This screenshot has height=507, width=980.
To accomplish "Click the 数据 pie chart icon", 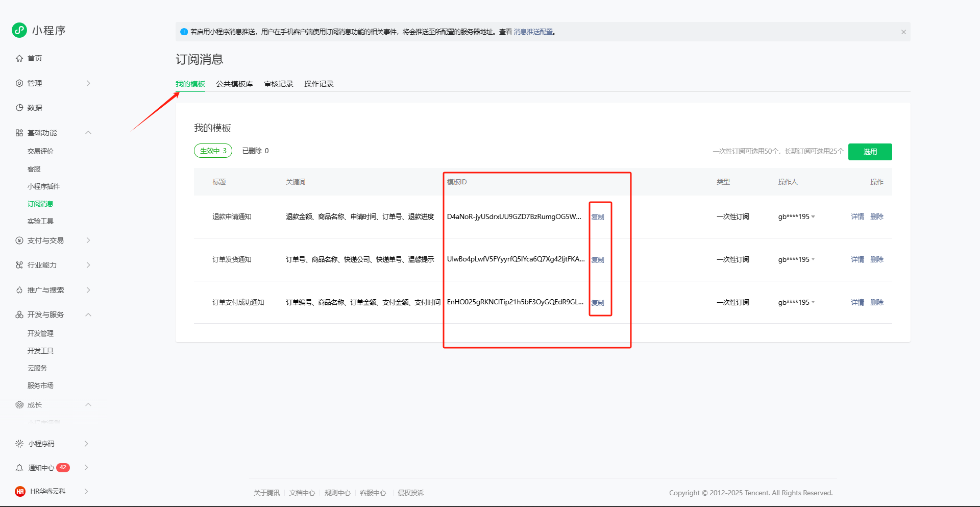I will coord(19,108).
